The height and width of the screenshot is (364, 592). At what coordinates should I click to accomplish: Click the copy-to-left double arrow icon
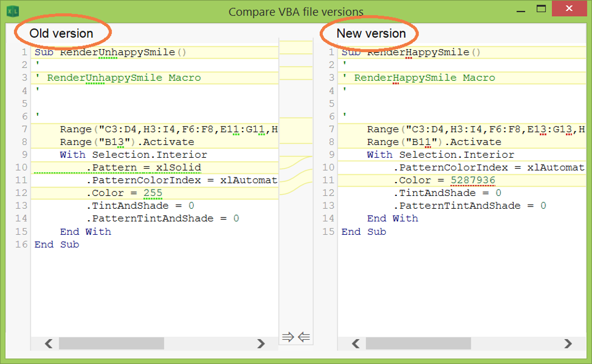304,337
